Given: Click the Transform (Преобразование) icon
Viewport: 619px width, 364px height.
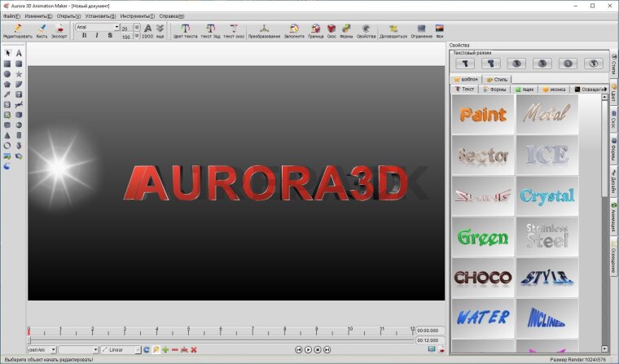Looking at the screenshot, I should pyautogui.click(x=264, y=30).
